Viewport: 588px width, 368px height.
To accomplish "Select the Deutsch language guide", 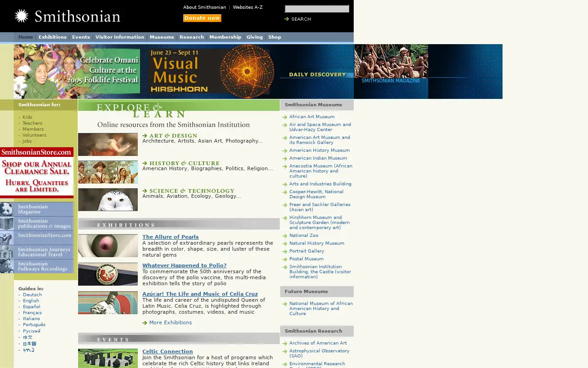I will coord(32,295).
